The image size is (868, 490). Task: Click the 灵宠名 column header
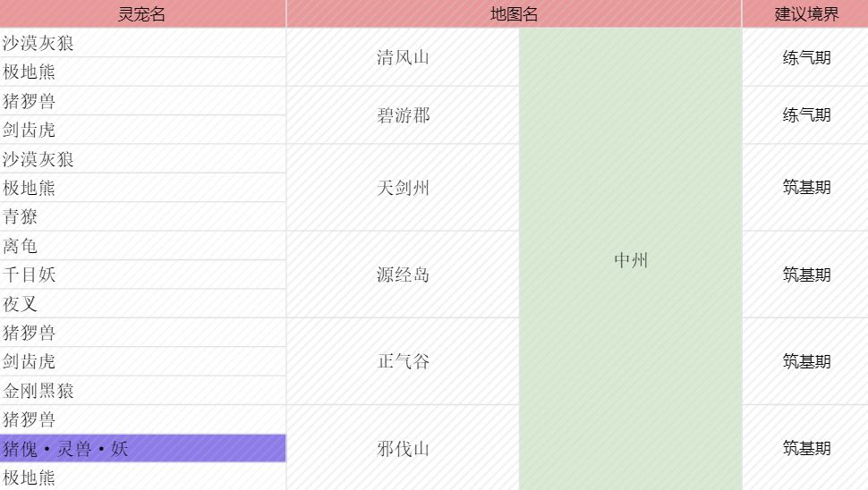coord(142,13)
